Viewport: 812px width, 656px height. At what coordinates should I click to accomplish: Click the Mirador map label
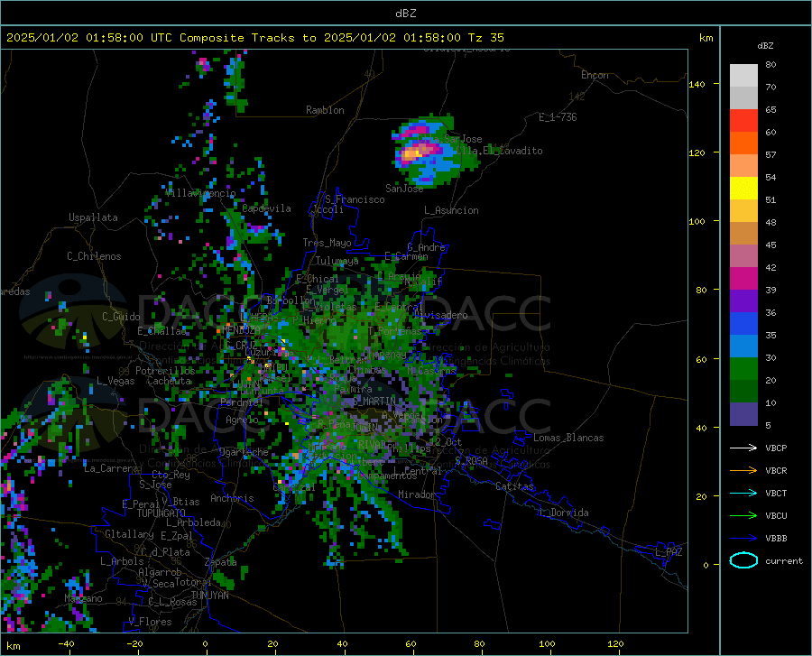[417, 494]
